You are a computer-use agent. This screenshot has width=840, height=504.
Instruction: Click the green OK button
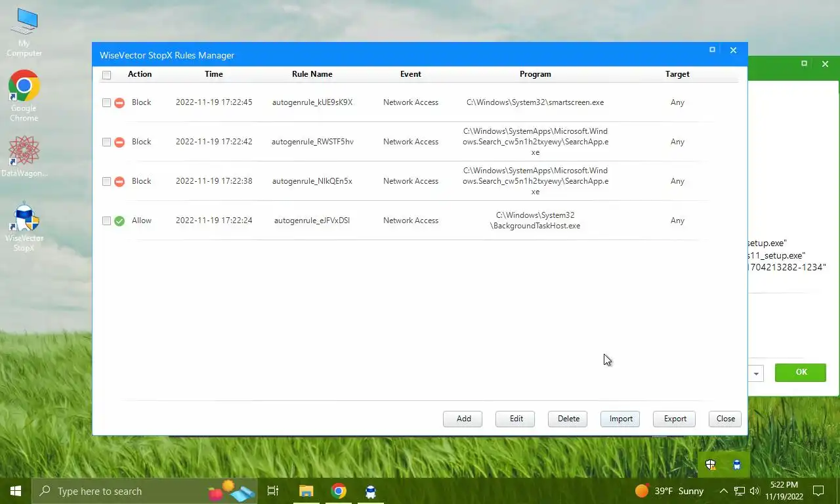point(801,372)
